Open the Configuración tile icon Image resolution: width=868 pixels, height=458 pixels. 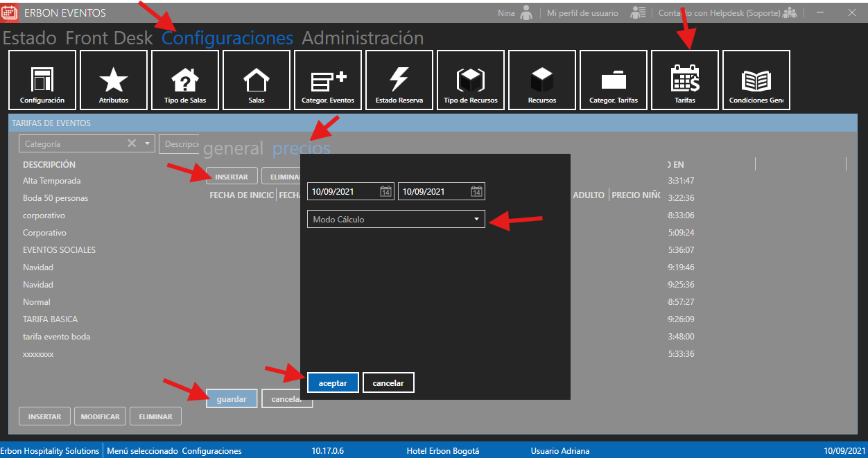pos(42,80)
